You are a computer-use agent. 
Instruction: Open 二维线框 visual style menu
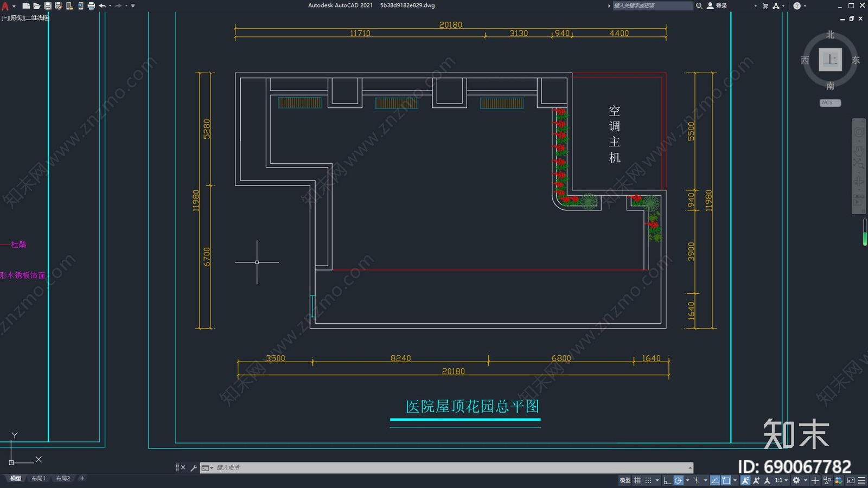click(x=37, y=18)
